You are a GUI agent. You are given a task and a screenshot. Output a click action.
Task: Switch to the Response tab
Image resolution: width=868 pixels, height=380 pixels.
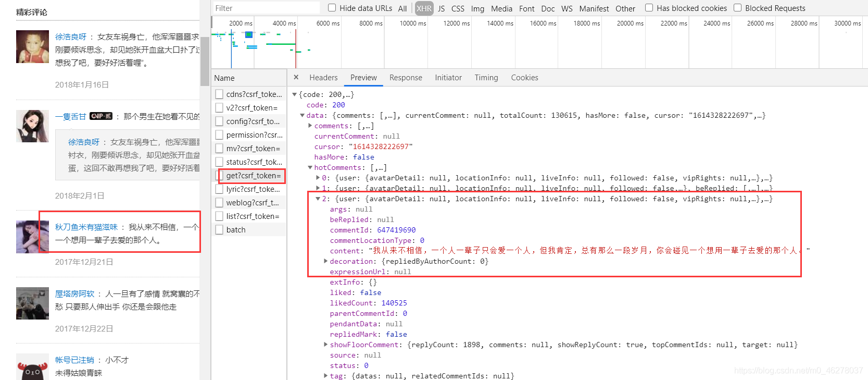(406, 78)
